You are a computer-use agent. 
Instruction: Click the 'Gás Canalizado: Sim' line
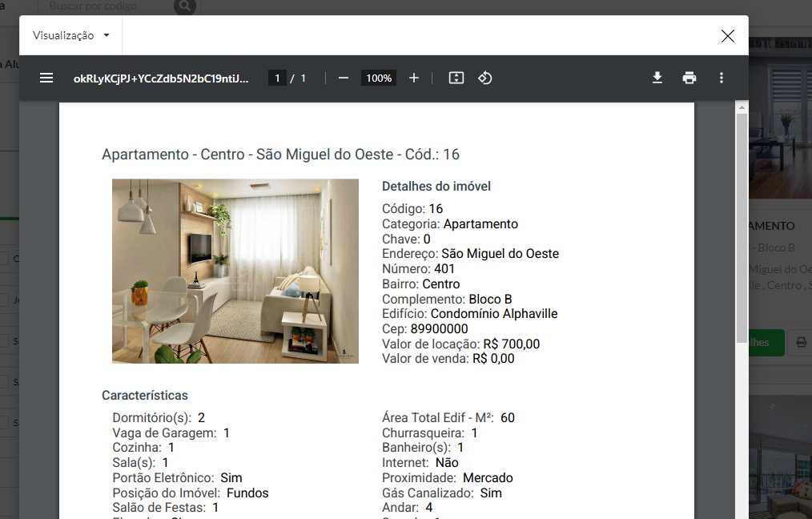pos(442,493)
